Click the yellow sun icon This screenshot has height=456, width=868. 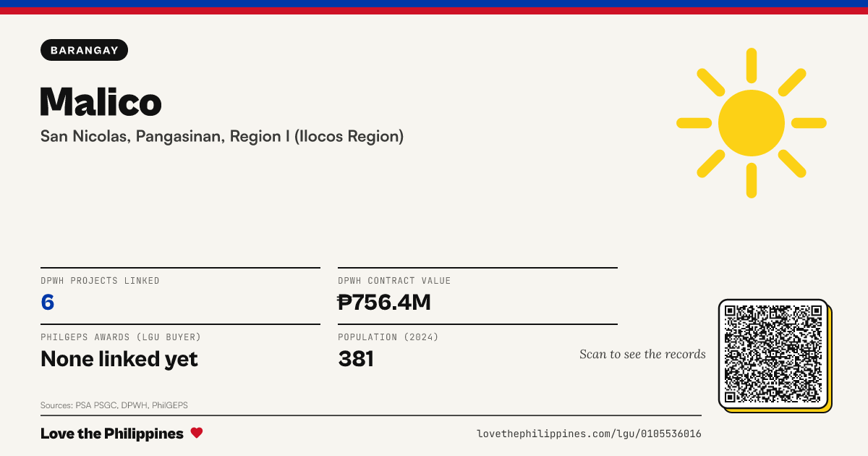pos(752,123)
